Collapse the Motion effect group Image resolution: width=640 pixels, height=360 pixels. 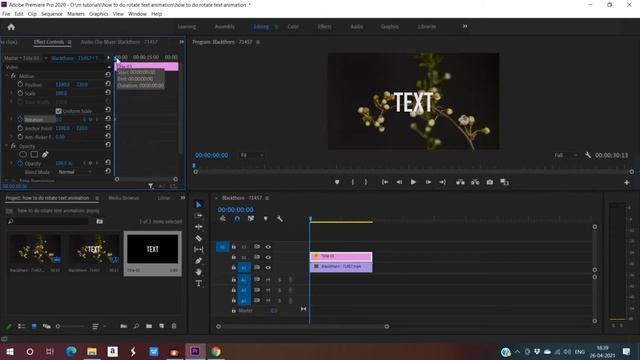click(x=6, y=76)
